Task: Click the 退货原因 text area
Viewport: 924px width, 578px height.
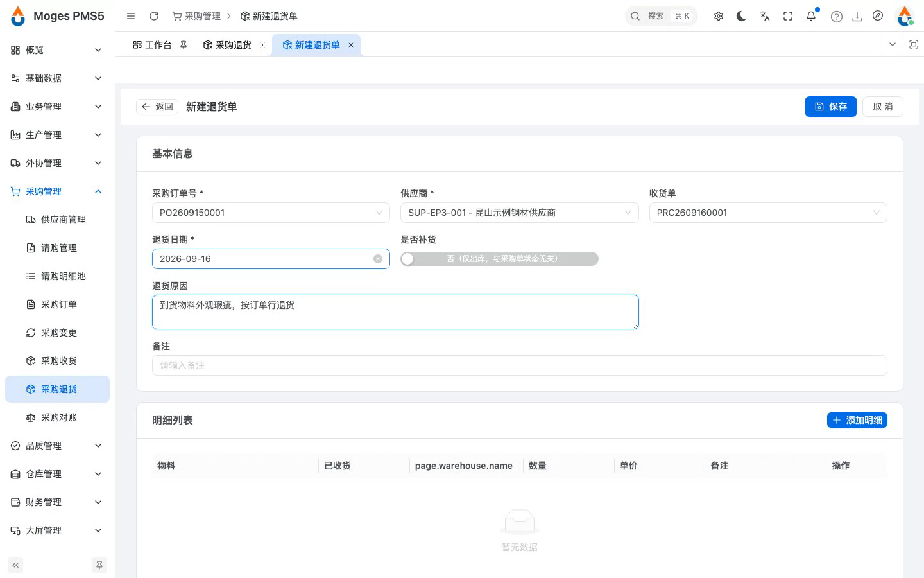Action: 395,312
